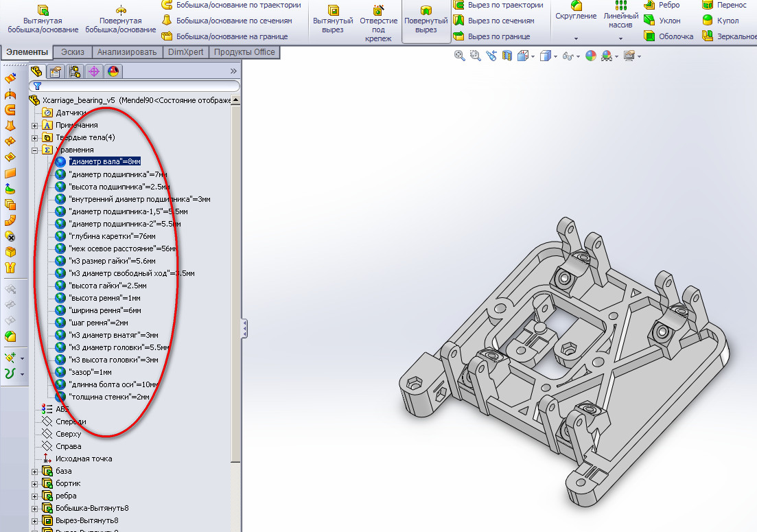Collapse the Уравнения folder in the tree
Screen dimensions: 757x532
point(35,150)
